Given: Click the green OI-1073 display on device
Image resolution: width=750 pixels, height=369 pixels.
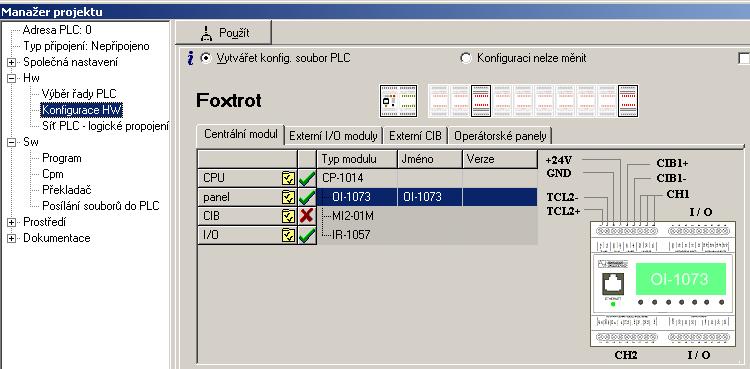Looking at the screenshot, I should pyautogui.click(x=681, y=279).
